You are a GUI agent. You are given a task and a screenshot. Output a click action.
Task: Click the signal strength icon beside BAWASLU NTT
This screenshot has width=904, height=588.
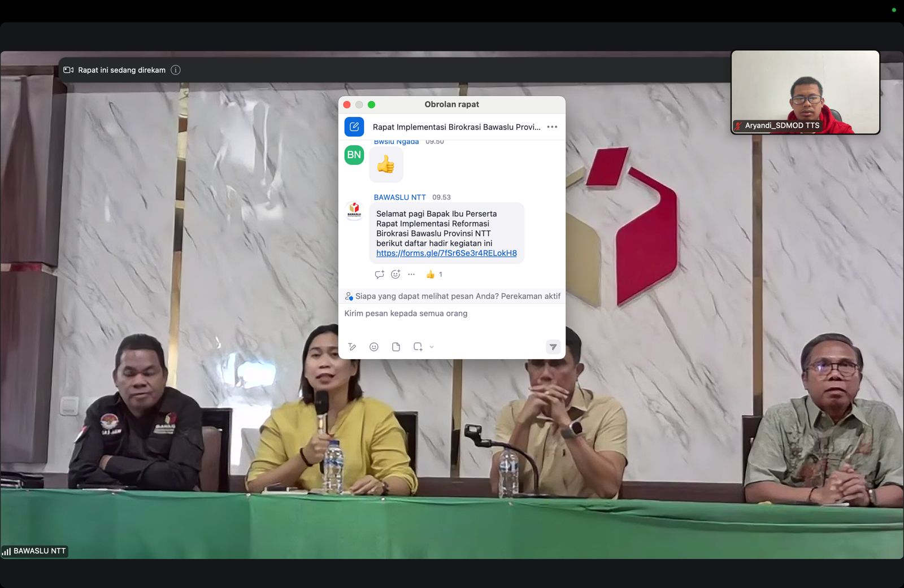(6, 552)
